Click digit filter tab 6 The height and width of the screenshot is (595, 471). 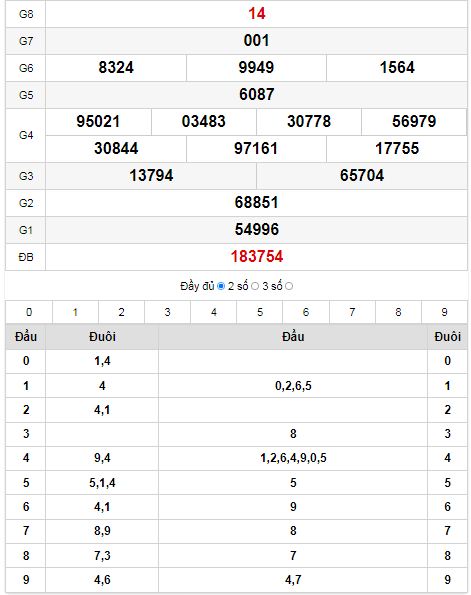[x=306, y=312]
